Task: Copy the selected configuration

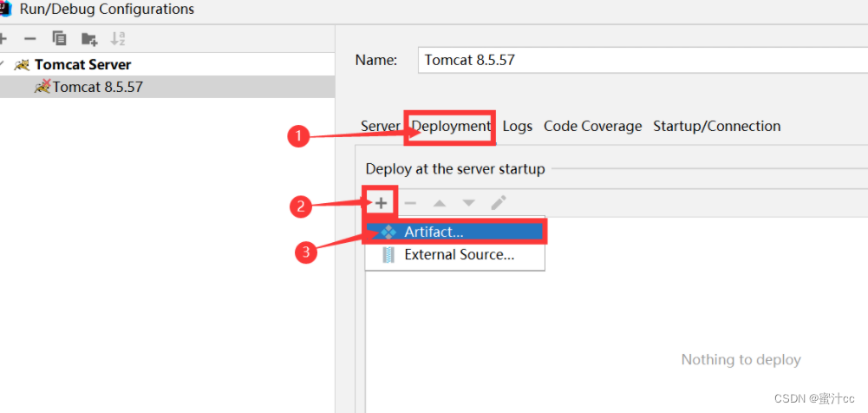Action: click(x=59, y=38)
